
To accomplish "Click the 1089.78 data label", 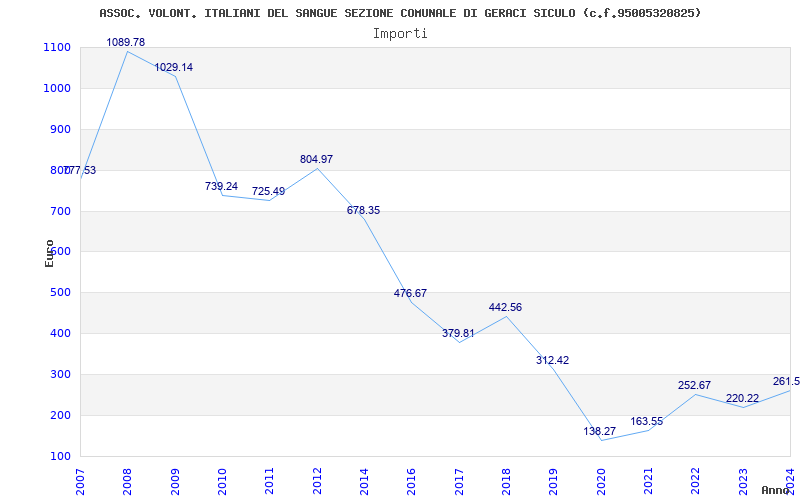I will click(x=126, y=42).
